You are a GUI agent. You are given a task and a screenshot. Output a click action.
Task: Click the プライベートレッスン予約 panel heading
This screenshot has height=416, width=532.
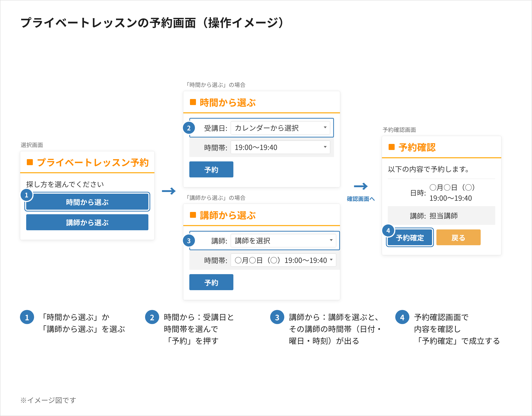click(92, 162)
